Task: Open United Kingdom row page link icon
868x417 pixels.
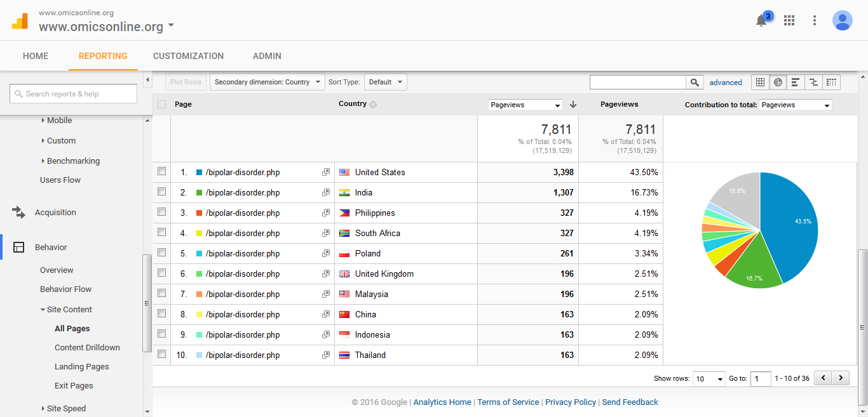Action: coord(326,274)
